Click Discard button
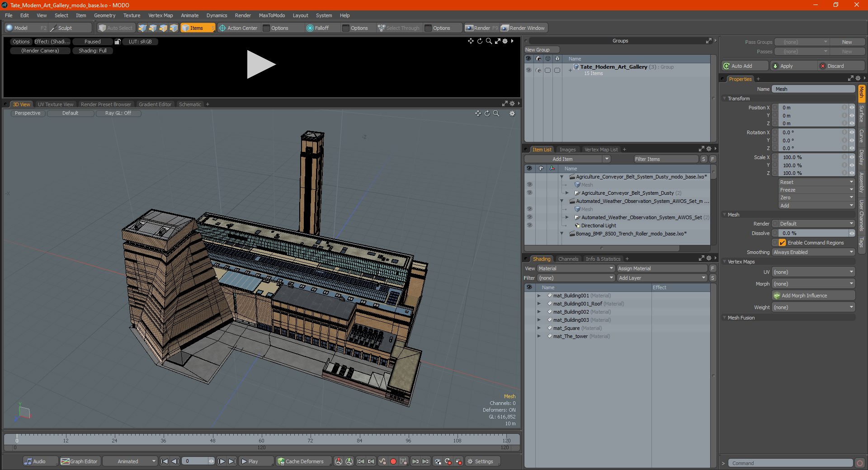868x470 pixels. tap(841, 66)
